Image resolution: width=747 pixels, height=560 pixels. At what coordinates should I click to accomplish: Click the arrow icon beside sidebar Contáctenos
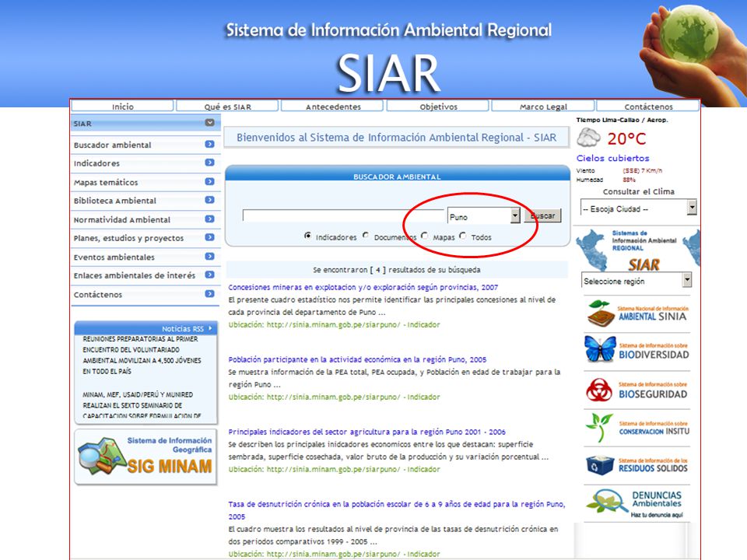[209, 294]
